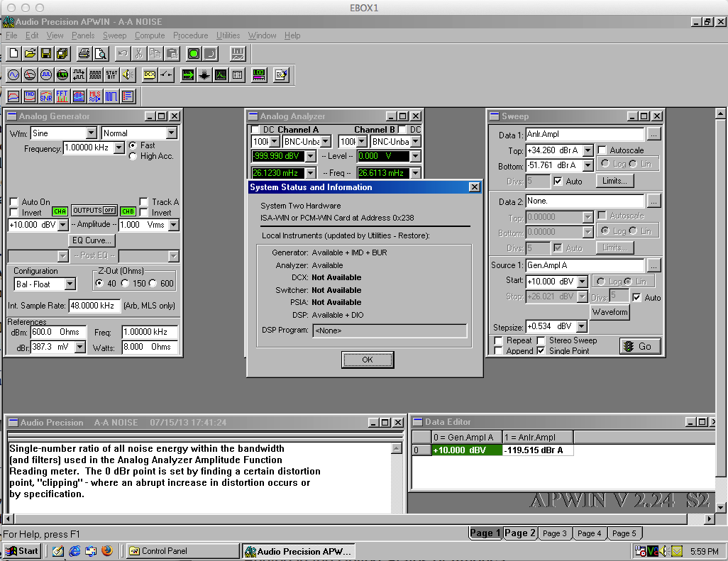This screenshot has width=728, height=561.
Task: Click the green Go sweep start icon
Action: [x=194, y=54]
